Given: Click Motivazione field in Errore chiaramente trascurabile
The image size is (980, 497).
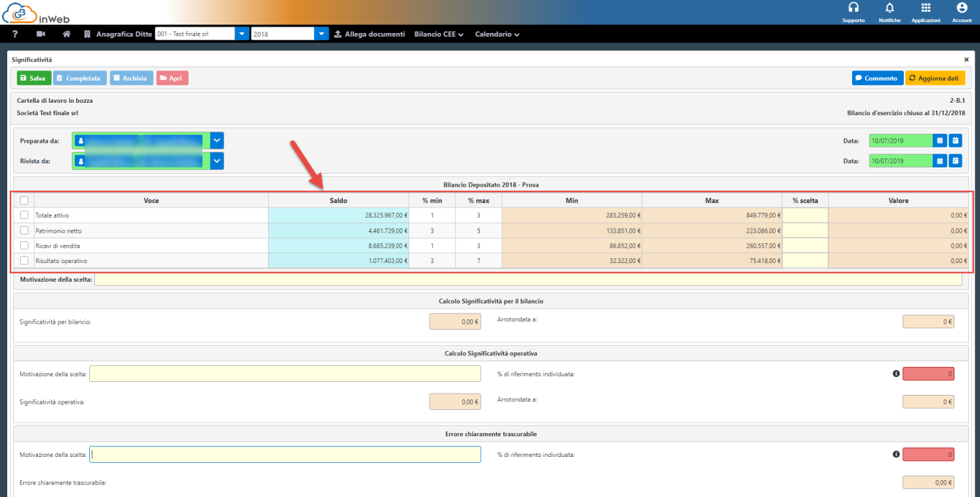Looking at the screenshot, I should [285, 454].
